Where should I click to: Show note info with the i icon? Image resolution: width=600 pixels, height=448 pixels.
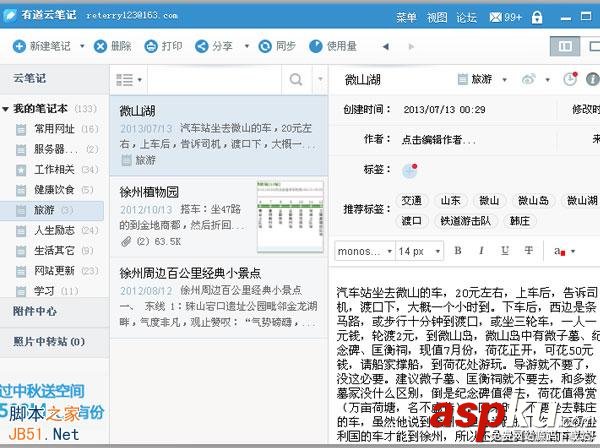(x=592, y=79)
